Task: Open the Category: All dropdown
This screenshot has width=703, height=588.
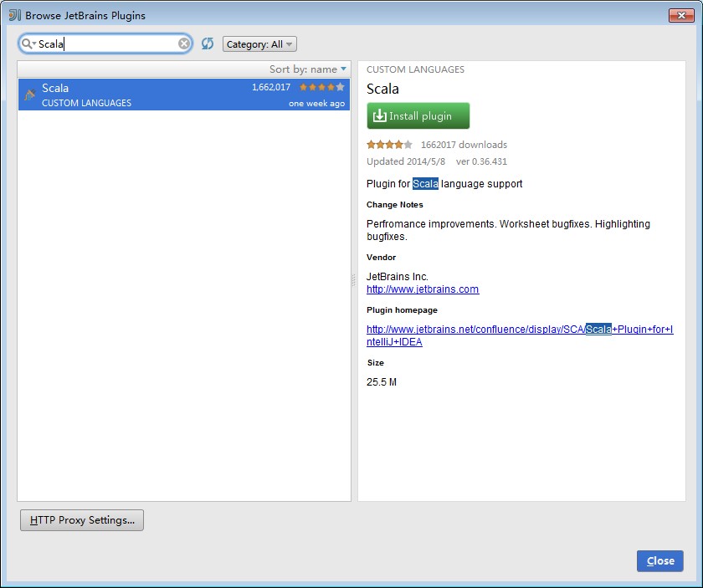Action: [x=259, y=43]
